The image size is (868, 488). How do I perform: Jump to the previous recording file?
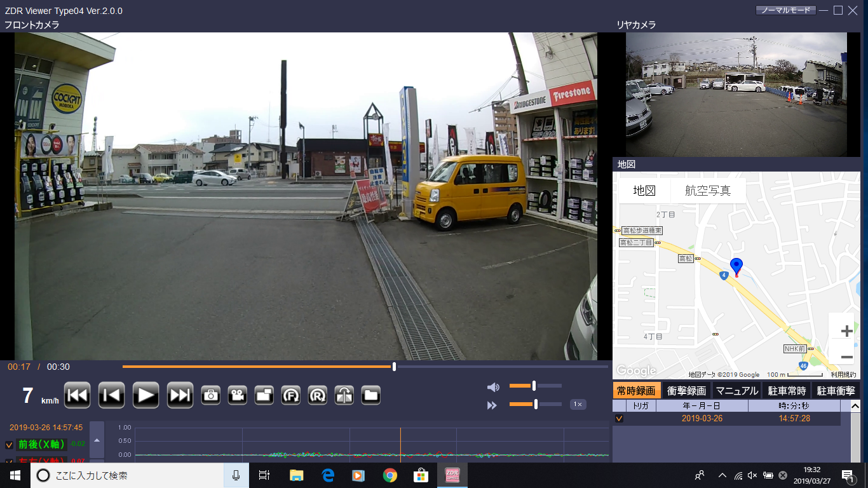point(77,395)
